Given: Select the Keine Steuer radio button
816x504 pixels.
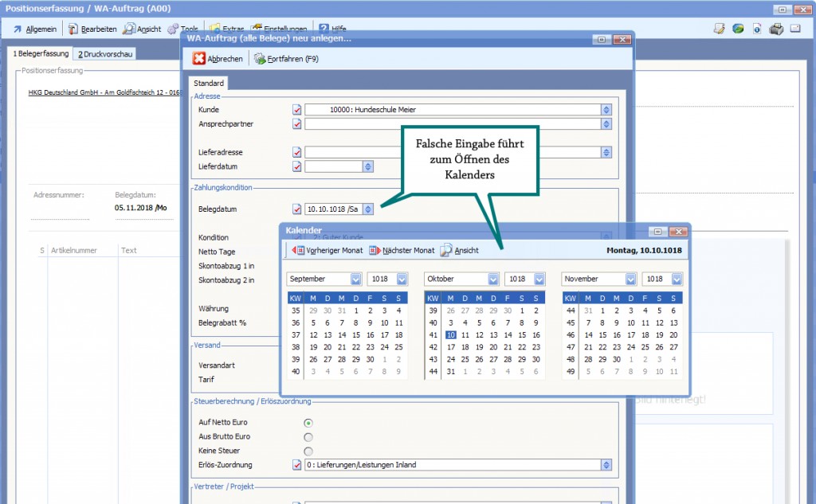Looking at the screenshot, I should [x=308, y=451].
